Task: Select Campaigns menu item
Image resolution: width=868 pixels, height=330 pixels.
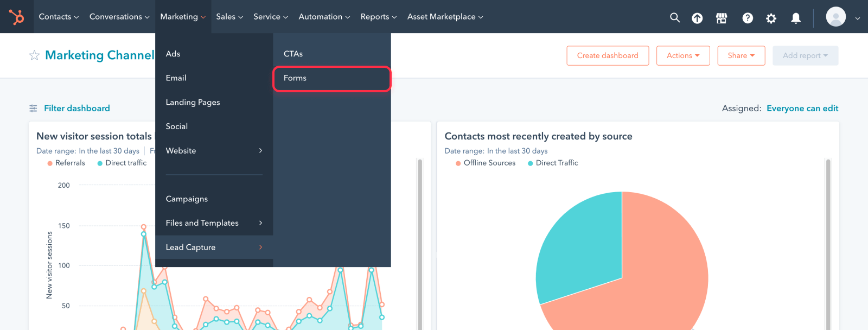Action: tap(214, 199)
